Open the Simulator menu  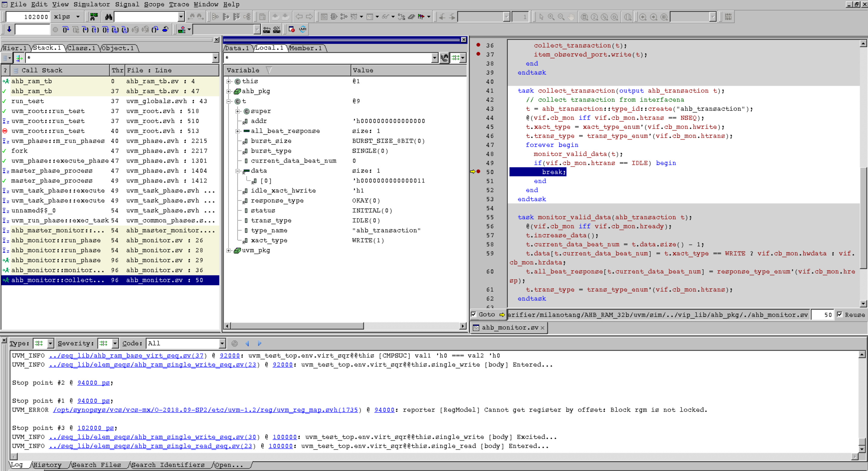[x=92, y=5]
